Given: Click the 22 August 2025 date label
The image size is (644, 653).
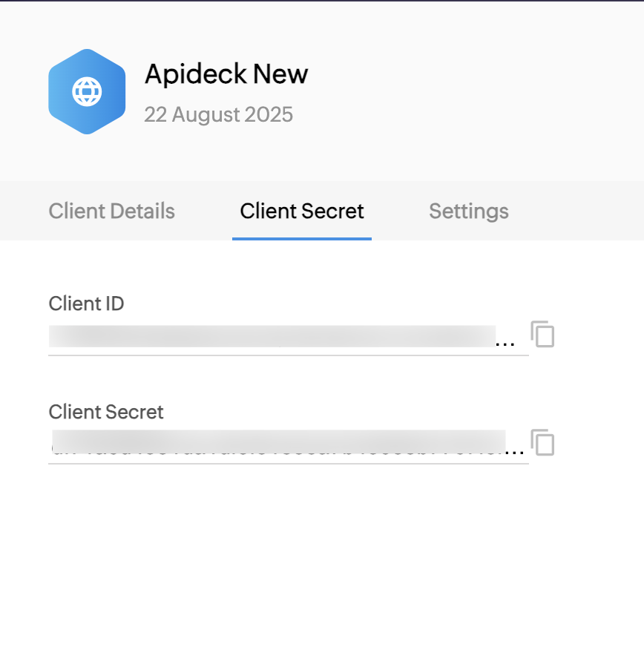Looking at the screenshot, I should pyautogui.click(x=220, y=114).
